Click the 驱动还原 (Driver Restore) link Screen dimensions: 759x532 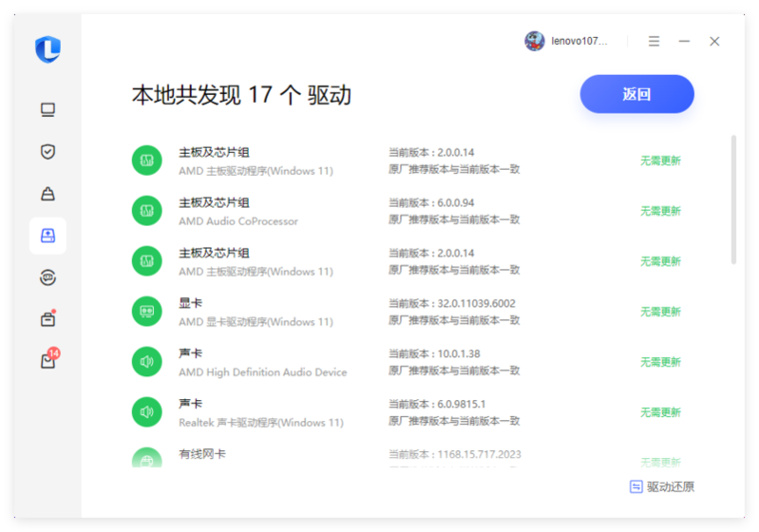tap(662, 486)
